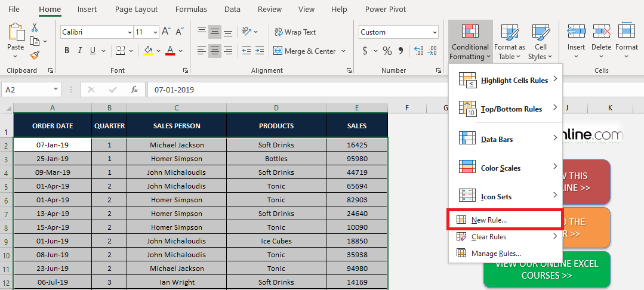
Task: Open the Custom number format dropdown
Action: (435, 32)
